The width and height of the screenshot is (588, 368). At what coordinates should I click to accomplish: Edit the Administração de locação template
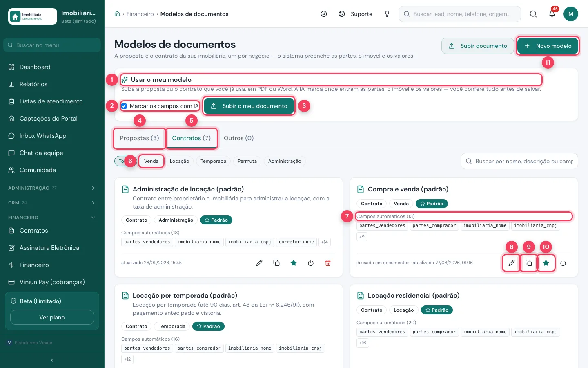[259, 263]
